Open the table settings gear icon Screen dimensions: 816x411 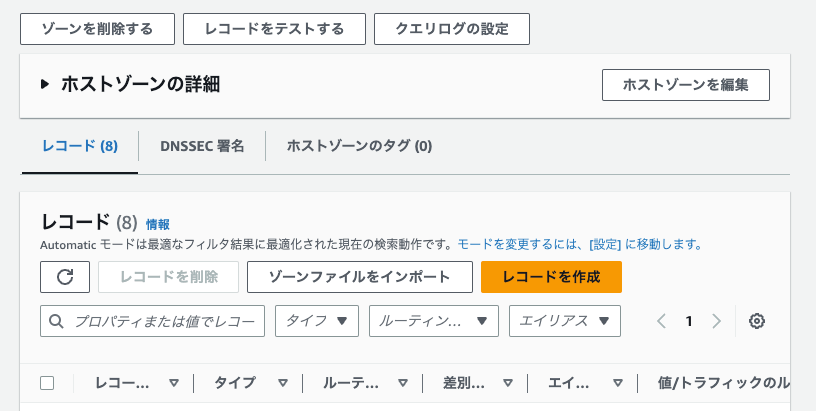(757, 321)
